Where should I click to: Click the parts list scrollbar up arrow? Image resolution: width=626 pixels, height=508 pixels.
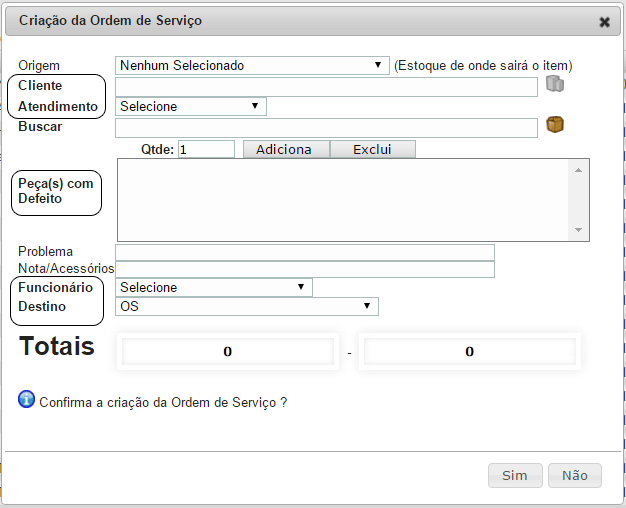click(x=578, y=171)
